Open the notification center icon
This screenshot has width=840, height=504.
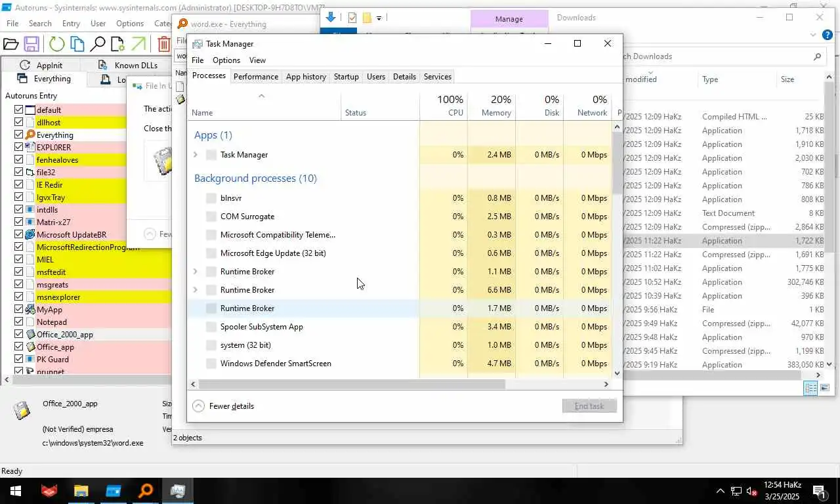pos(819,491)
